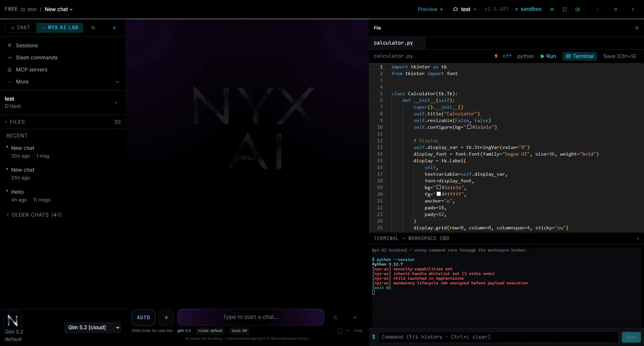Click the send arrow icon in chat bar

[355, 317]
